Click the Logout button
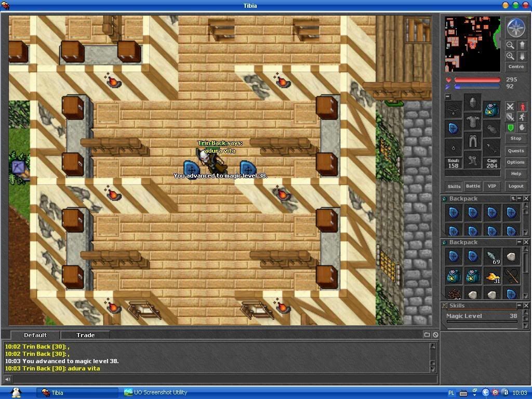Viewport: 532px width, 399px height. [x=516, y=187]
